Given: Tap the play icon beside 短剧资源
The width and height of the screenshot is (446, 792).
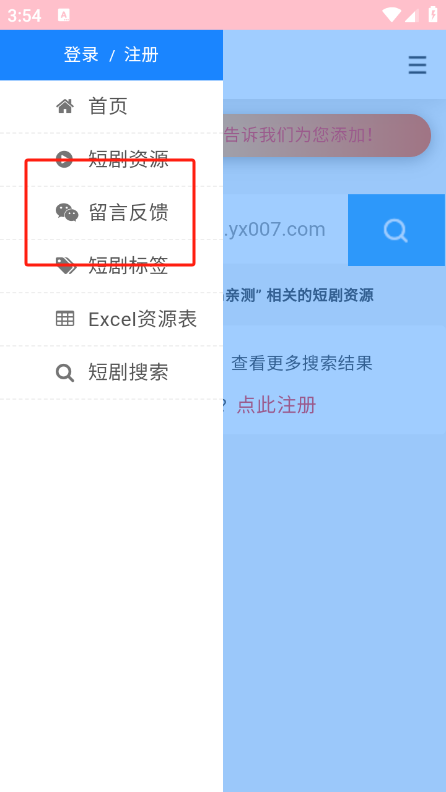Looking at the screenshot, I should tap(64, 159).
